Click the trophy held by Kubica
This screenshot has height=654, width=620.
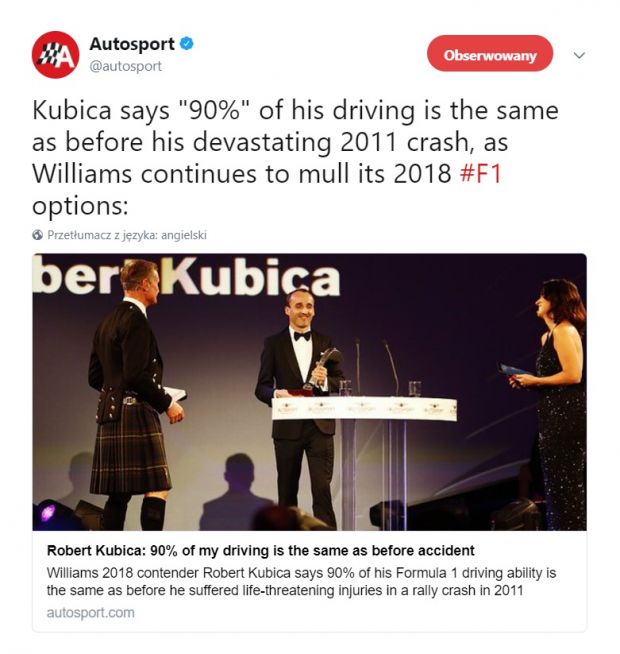pos(323,367)
